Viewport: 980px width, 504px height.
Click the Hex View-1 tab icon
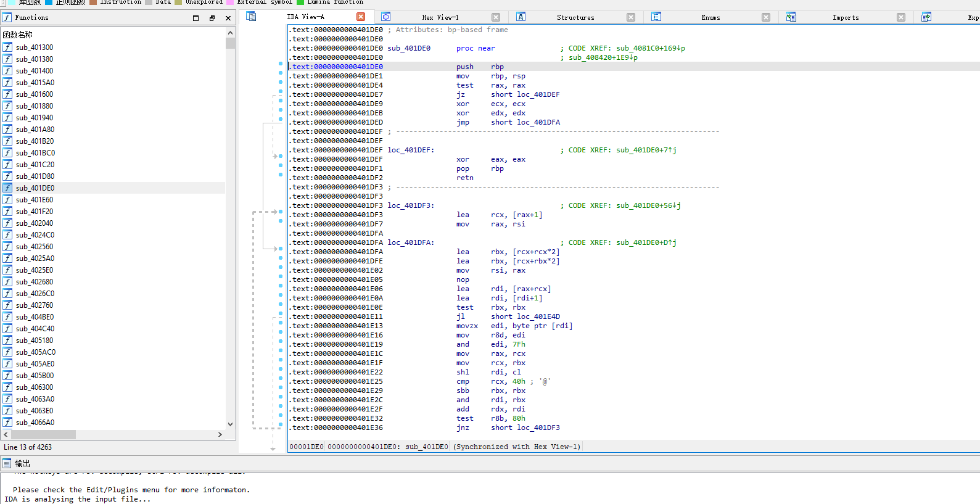385,17
